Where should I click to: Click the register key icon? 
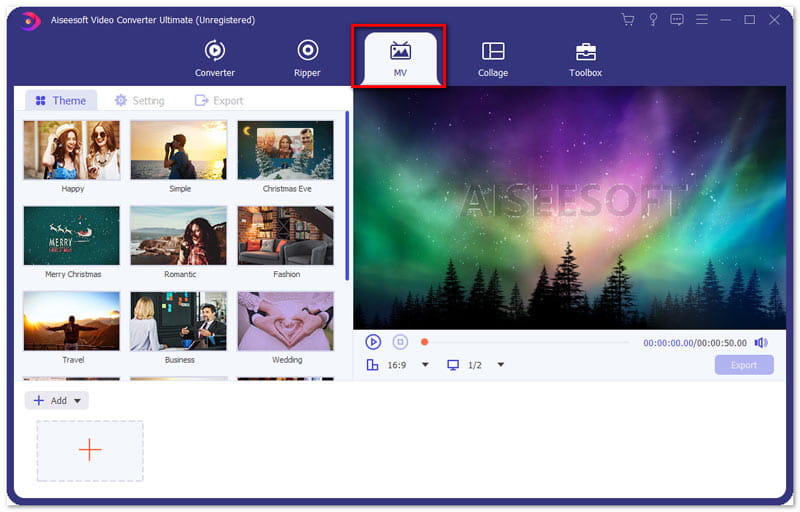653,20
